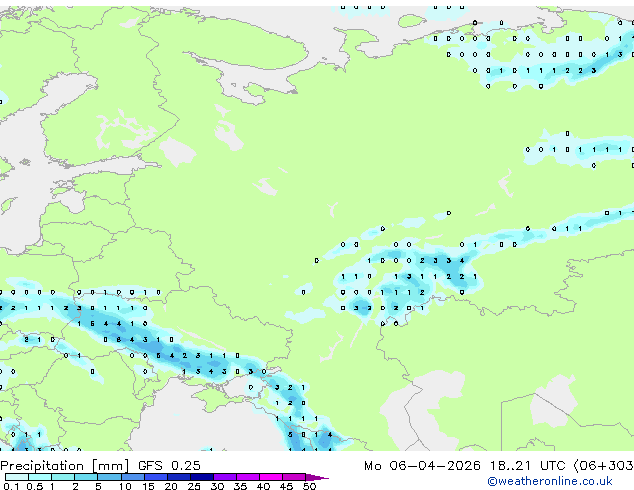Click the '50' legend scale value
Image resolution: width=634 pixels, height=490 pixels.
[309, 486]
